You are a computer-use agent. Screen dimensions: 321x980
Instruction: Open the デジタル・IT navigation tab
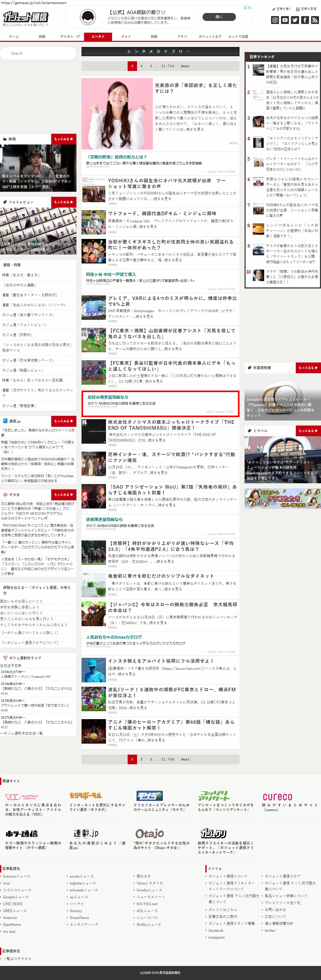pyautogui.click(x=70, y=37)
